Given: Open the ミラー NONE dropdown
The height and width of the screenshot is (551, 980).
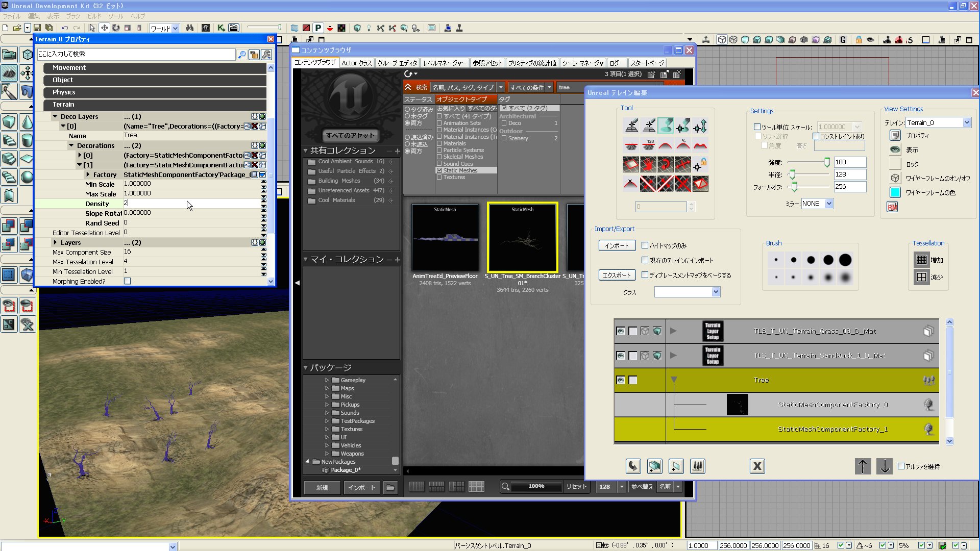Looking at the screenshot, I should [x=829, y=204].
